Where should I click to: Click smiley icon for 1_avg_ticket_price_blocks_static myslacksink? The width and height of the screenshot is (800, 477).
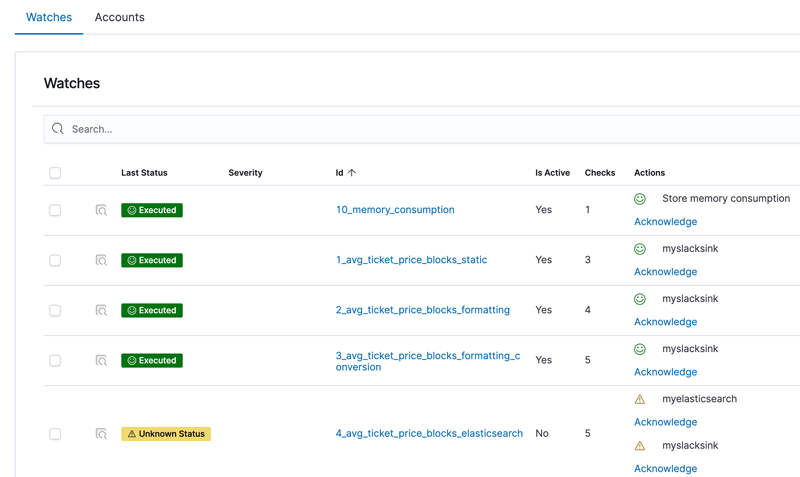pyautogui.click(x=640, y=249)
